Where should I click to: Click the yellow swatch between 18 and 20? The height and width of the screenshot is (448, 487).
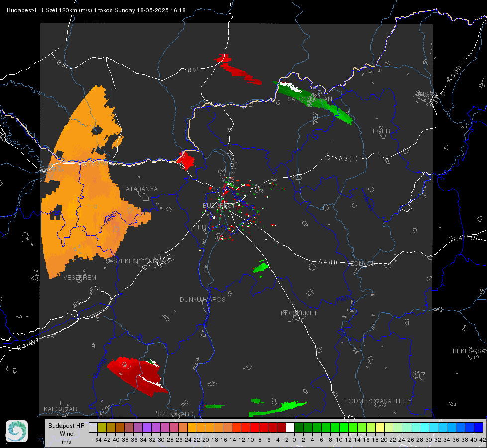coord(380,428)
